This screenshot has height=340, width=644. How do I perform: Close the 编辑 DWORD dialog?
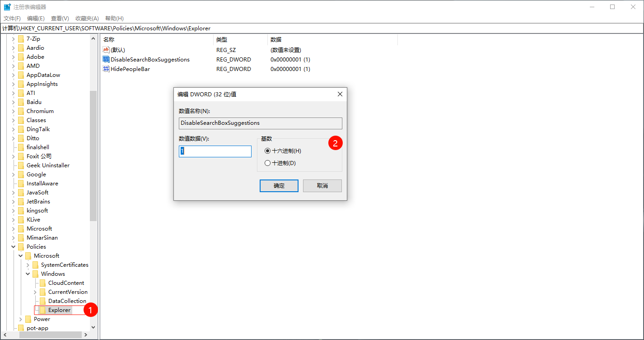(340, 94)
